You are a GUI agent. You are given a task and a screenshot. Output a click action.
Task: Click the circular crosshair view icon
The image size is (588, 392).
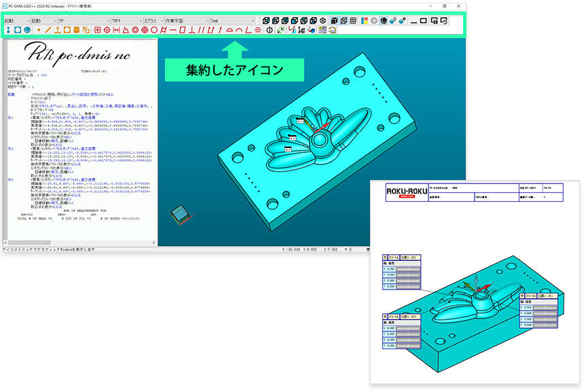374,20
